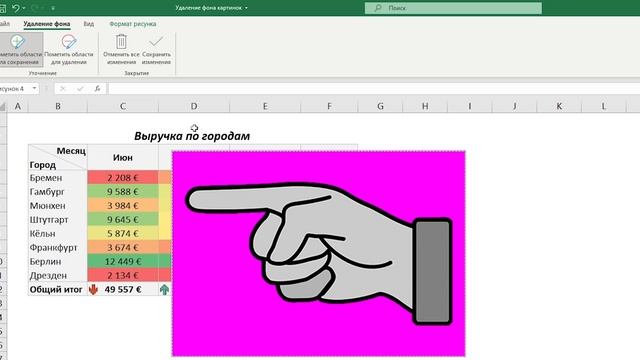
Task: Select column J header
Action: (x=514, y=107)
